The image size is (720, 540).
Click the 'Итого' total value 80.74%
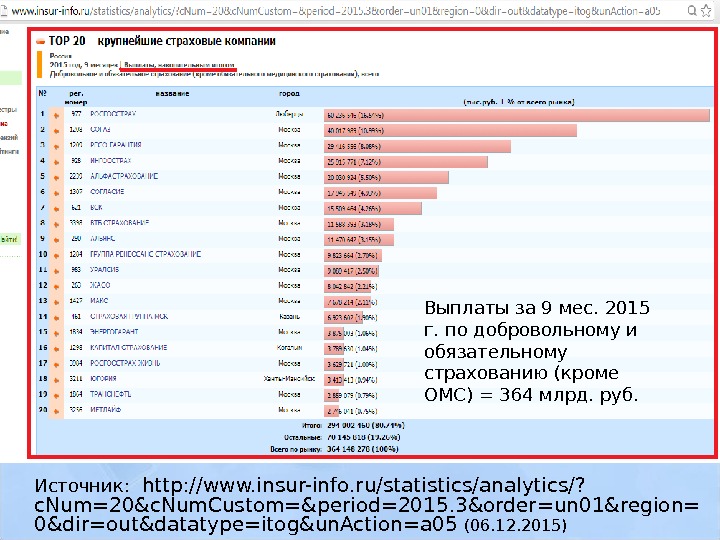click(366, 426)
